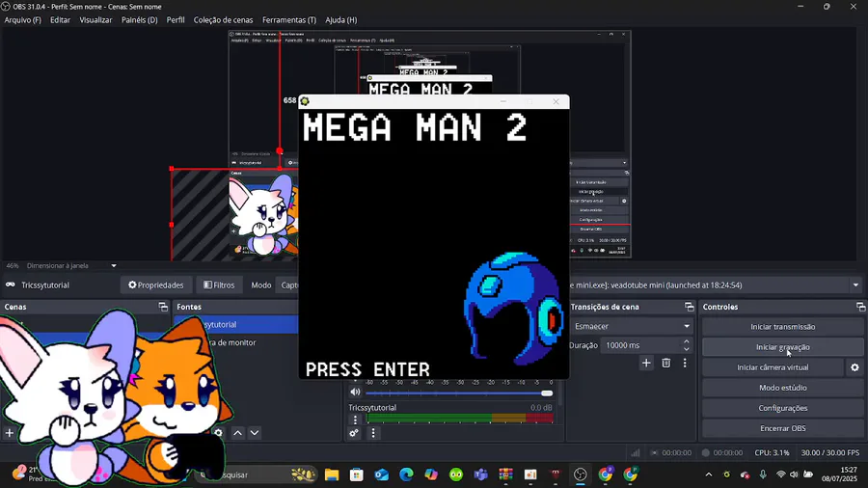
Task: Move source down in Fontes
Action: pyautogui.click(x=255, y=433)
